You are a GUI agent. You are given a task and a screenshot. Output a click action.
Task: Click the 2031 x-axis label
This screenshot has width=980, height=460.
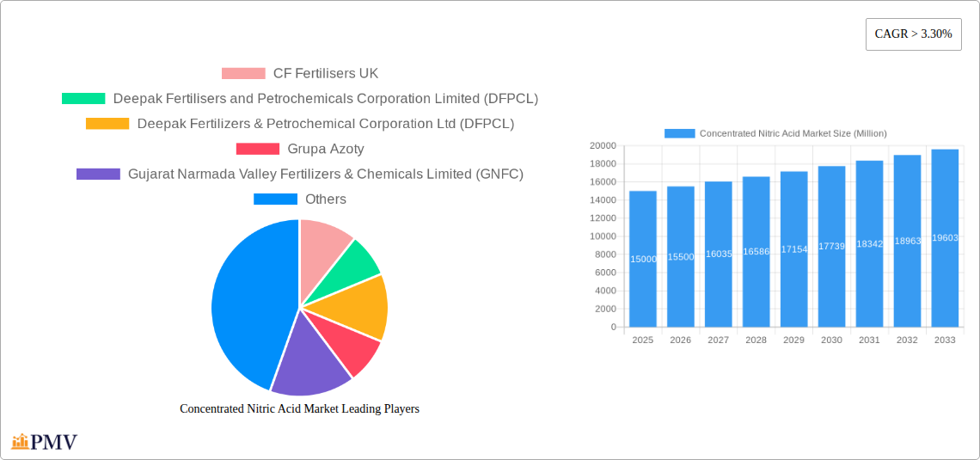coord(869,340)
